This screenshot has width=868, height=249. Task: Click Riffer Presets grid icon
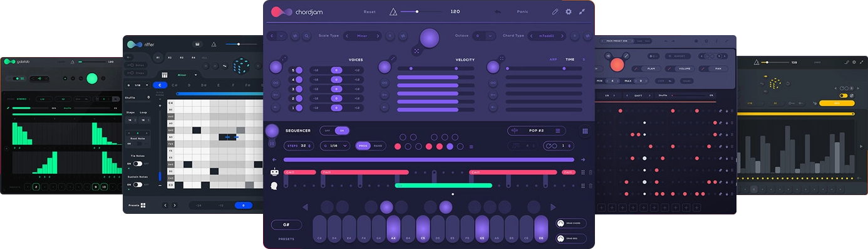(x=143, y=205)
